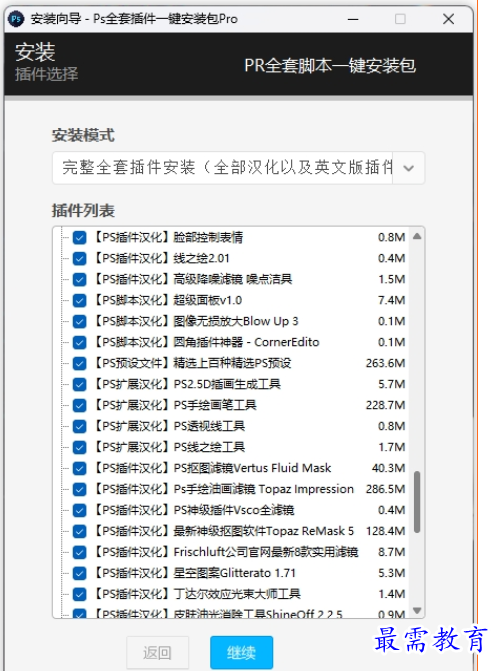
Task: Click the 228.7M size value
Action: (x=385, y=405)
